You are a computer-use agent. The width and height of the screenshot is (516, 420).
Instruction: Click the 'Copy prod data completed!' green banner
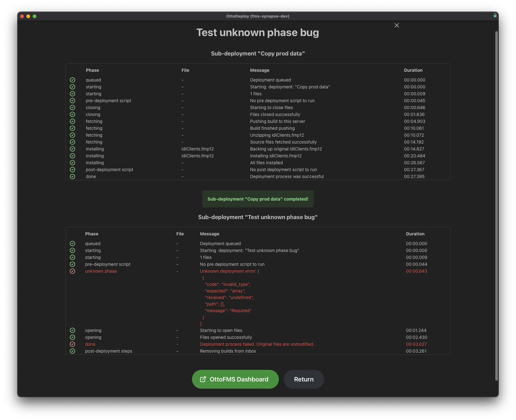tap(258, 199)
